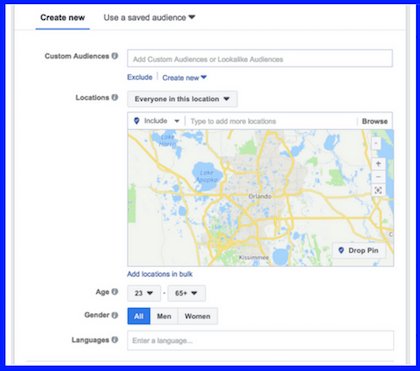Click the small top map control button
Image resolution: width=420 pixels, height=371 pixels.
(x=376, y=144)
